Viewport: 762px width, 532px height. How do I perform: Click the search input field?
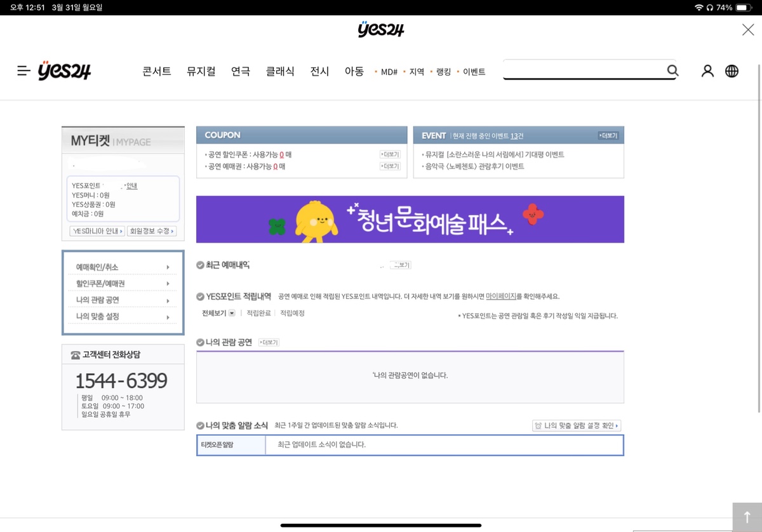click(x=583, y=70)
